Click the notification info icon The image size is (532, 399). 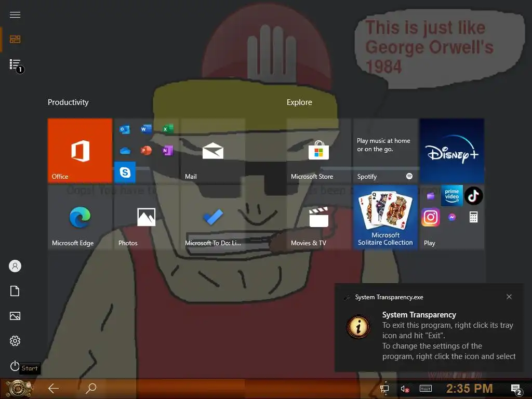(358, 327)
